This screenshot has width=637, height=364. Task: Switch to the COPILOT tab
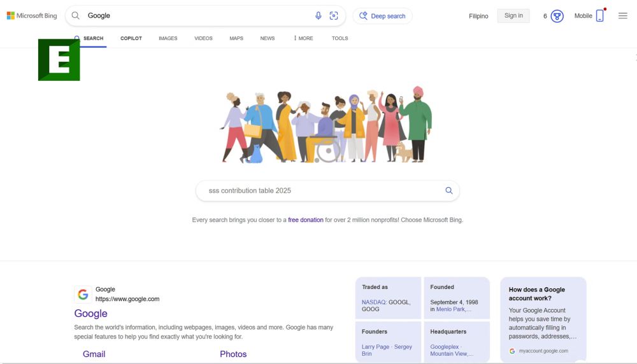131,38
